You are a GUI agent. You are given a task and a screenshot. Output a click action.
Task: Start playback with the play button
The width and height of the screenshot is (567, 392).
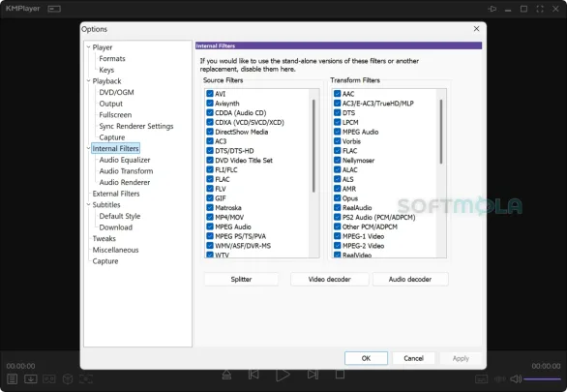(283, 375)
